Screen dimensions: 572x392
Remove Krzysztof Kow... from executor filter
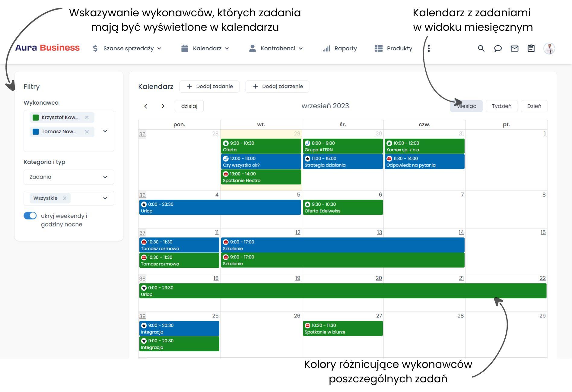click(87, 117)
